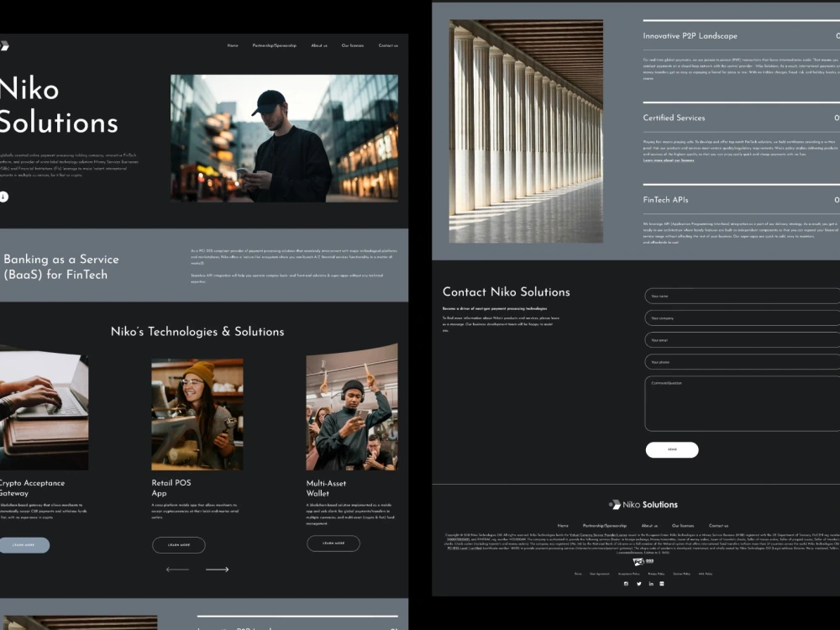840x630 pixels.
Task: Open About us in top navigation
Action: (x=319, y=45)
